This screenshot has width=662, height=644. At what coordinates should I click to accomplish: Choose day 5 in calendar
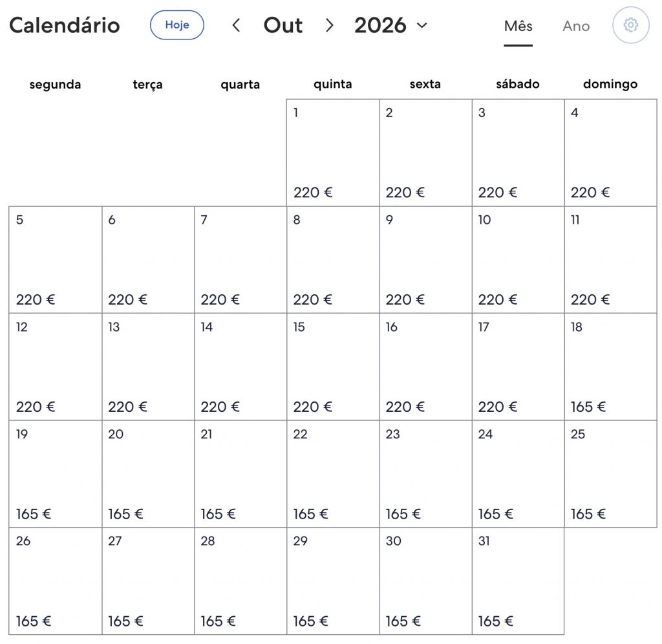[x=56, y=260]
